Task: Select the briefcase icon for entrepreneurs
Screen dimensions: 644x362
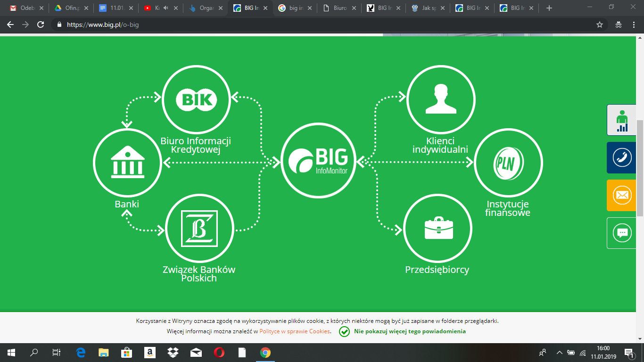Action: (x=438, y=229)
